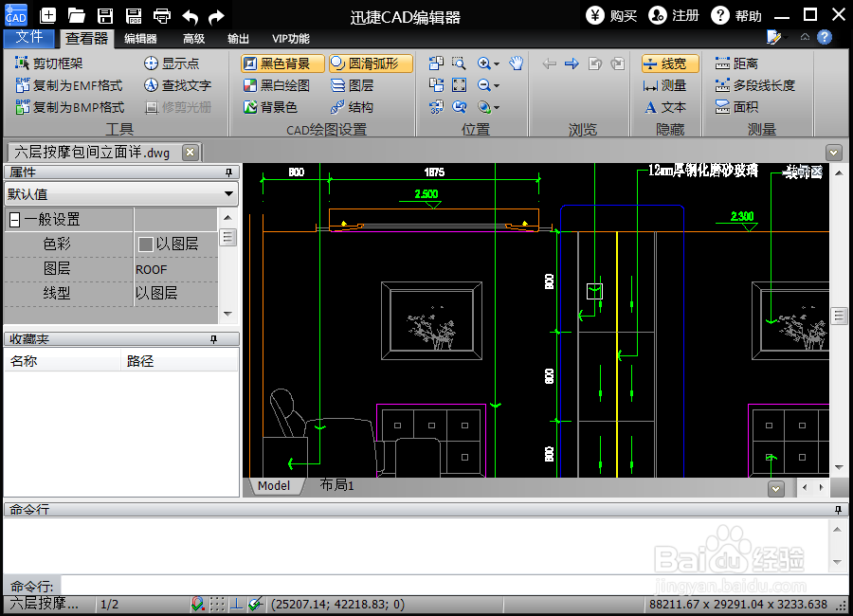Click Fit to Window extents icon
This screenshot has height=616, width=853.
[x=459, y=85]
